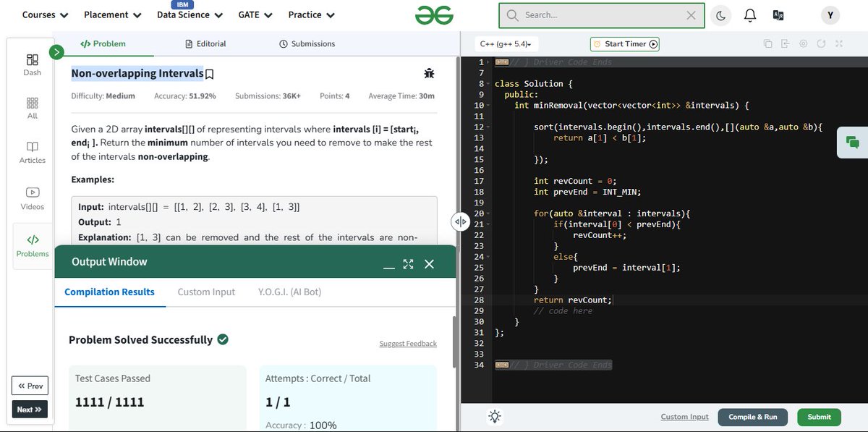
Task: Open the editor settings gear
Action: click(803, 43)
